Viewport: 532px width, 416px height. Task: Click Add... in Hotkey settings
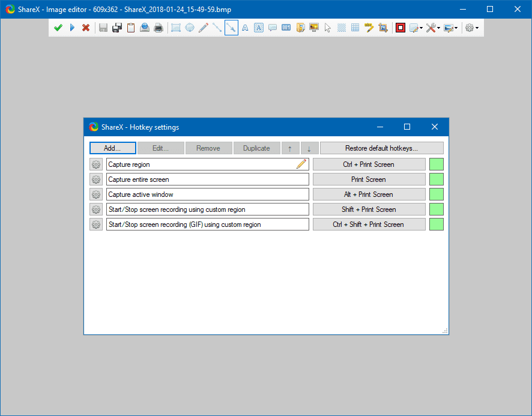click(x=113, y=148)
